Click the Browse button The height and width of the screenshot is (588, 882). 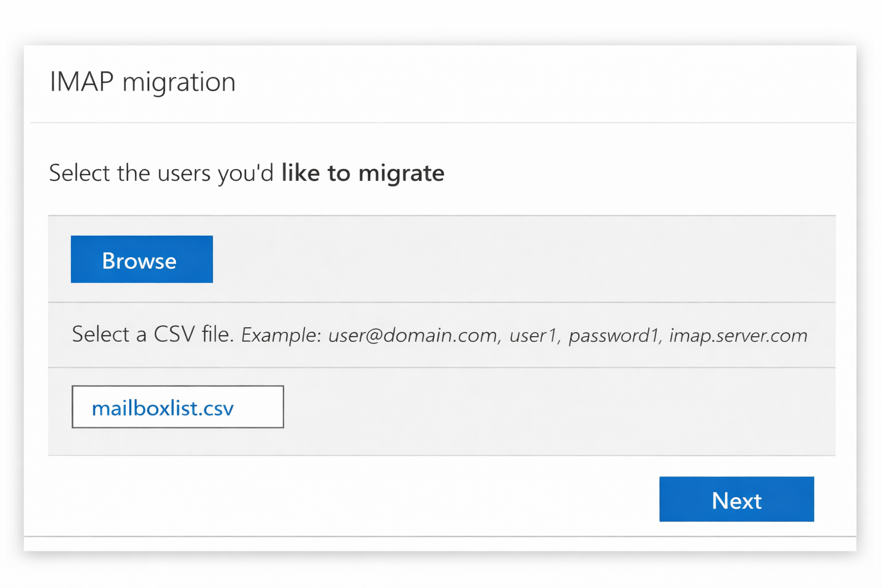click(x=141, y=260)
